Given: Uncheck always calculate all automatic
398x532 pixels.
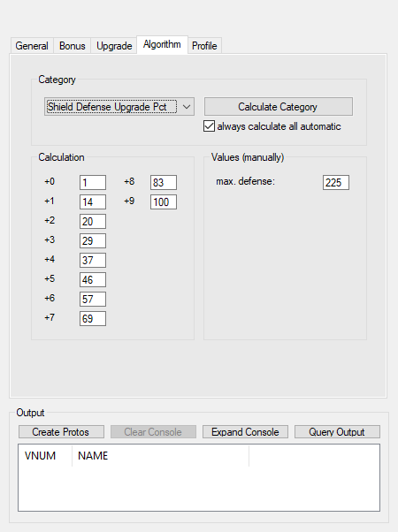Looking at the screenshot, I should pos(209,126).
